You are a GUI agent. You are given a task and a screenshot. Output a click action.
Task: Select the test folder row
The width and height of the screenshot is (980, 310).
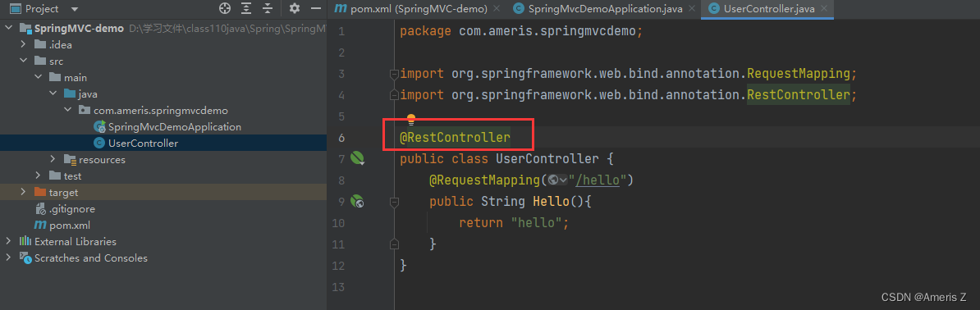[x=163, y=176]
